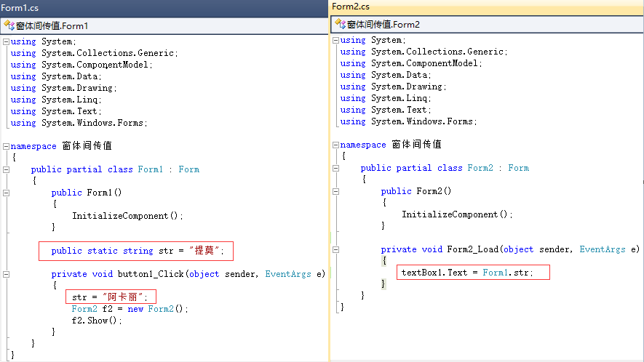Click 'Form2 f2 = new Form2();' line
The height and width of the screenshot is (362, 644).
130,309
